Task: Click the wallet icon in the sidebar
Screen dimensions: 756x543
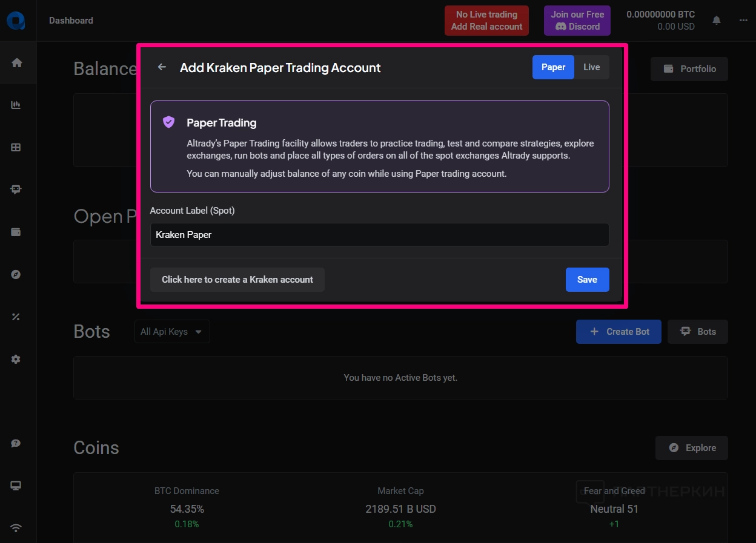Action: [x=16, y=232]
